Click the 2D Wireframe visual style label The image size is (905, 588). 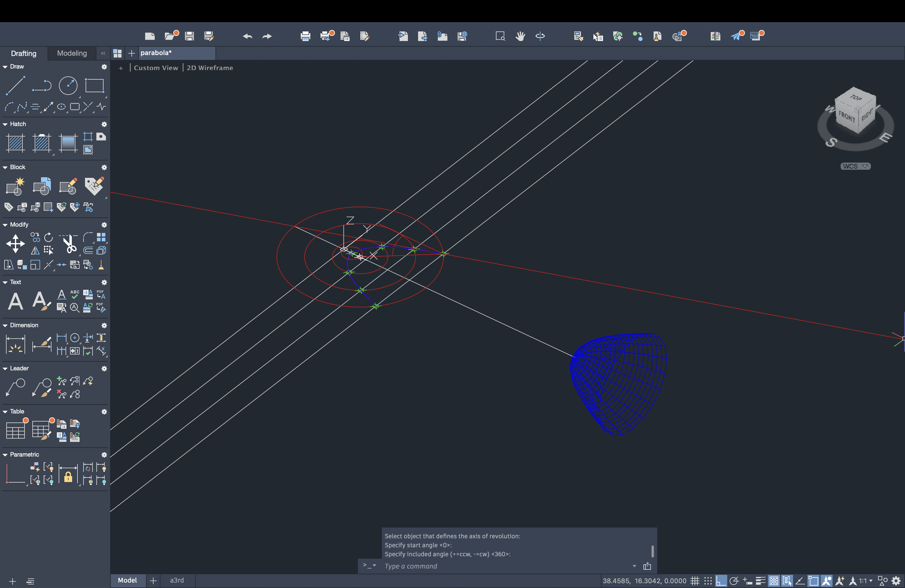(x=210, y=68)
